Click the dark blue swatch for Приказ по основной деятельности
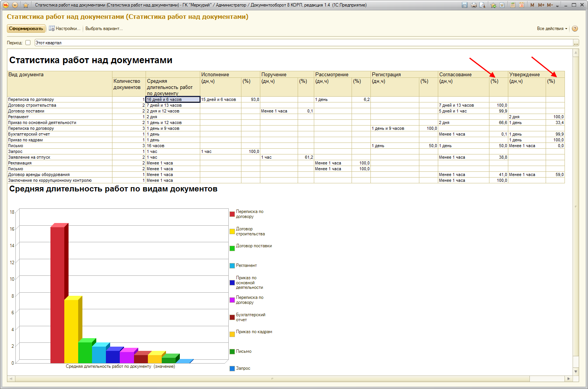Image resolution: width=588 pixels, height=389 pixels. (232, 283)
